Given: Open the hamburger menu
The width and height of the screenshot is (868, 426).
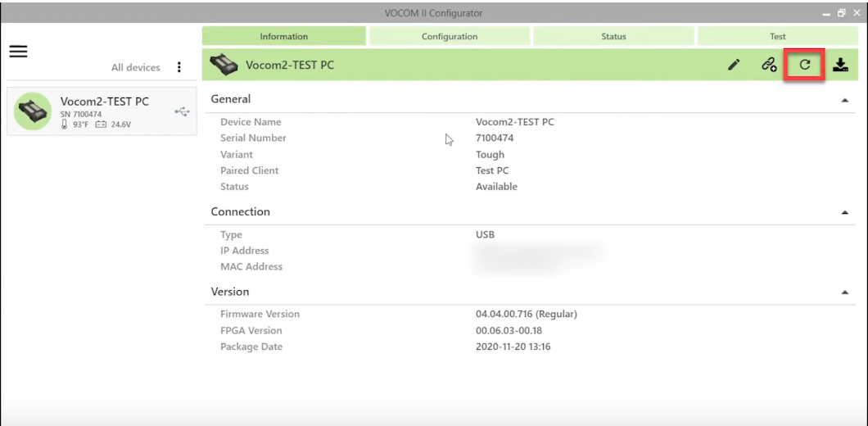Looking at the screenshot, I should click(18, 52).
